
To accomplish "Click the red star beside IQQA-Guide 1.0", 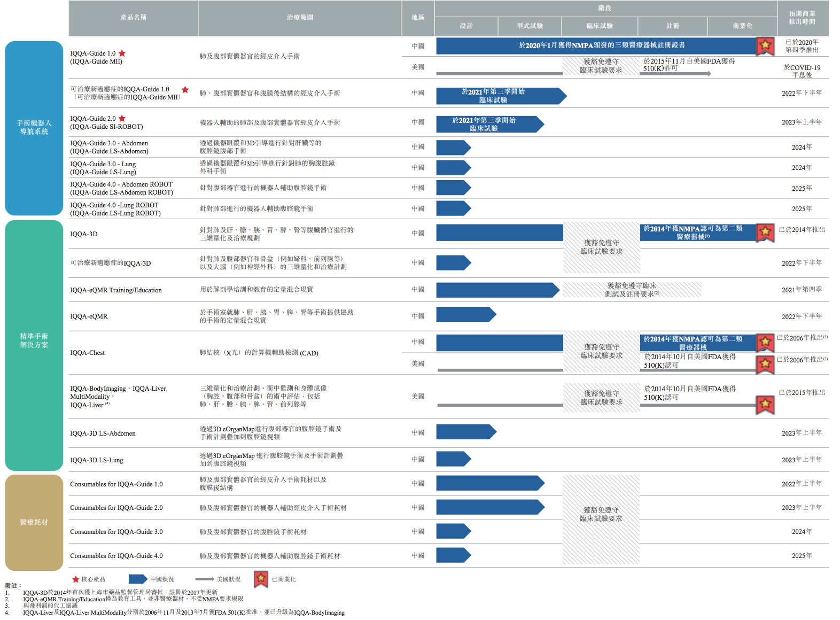I will click(x=122, y=53).
